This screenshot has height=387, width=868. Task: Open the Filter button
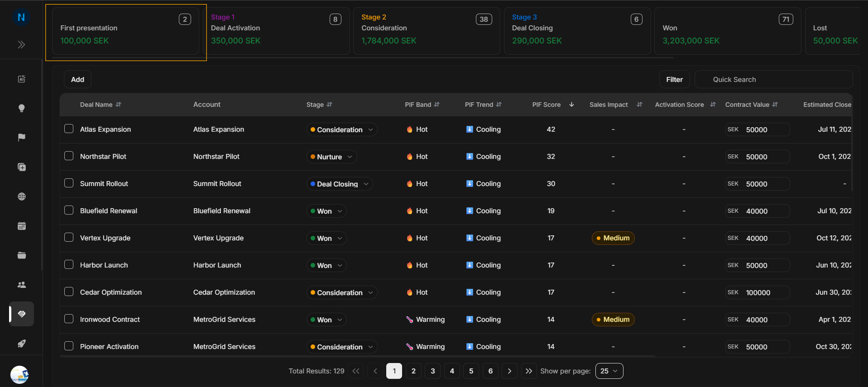(x=674, y=80)
